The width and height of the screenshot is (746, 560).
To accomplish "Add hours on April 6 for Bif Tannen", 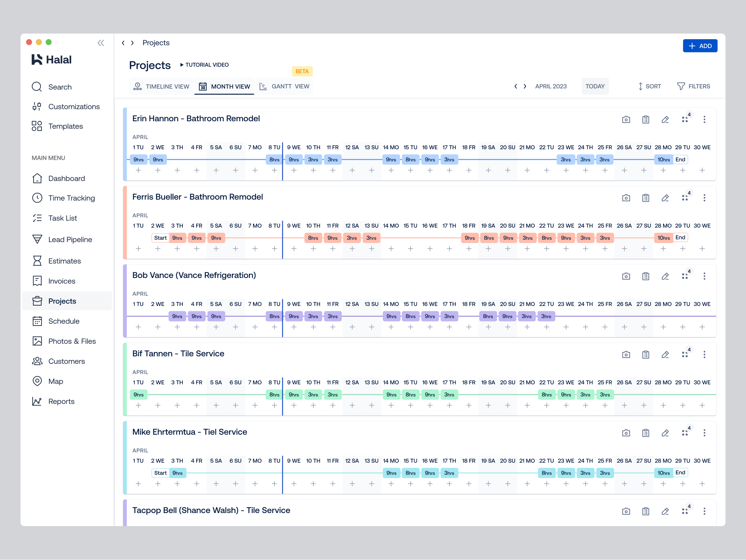I will point(235,405).
